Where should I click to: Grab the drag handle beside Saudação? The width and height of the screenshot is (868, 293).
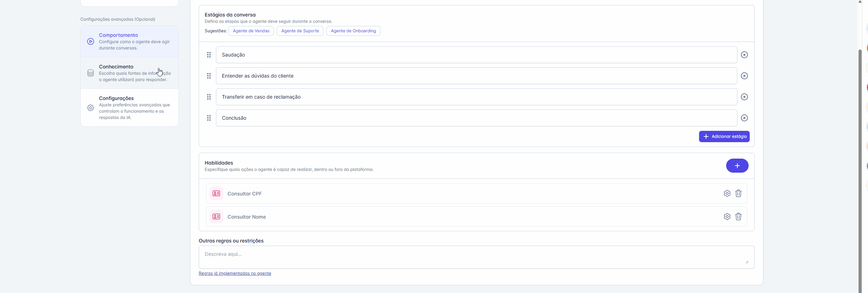click(x=209, y=55)
